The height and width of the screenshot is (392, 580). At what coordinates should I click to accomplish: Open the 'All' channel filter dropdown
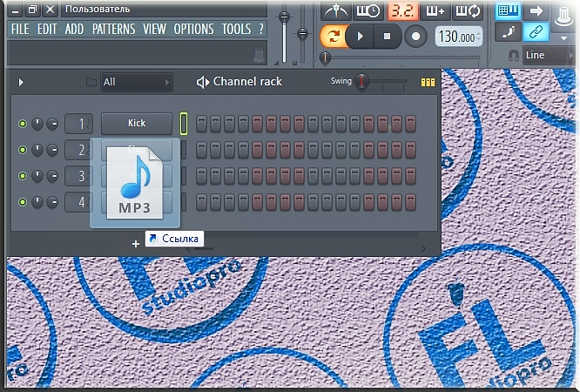point(136,83)
